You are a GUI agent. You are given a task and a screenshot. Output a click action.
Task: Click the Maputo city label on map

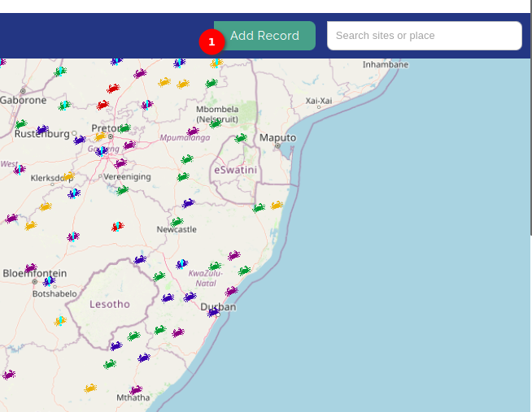click(x=278, y=137)
